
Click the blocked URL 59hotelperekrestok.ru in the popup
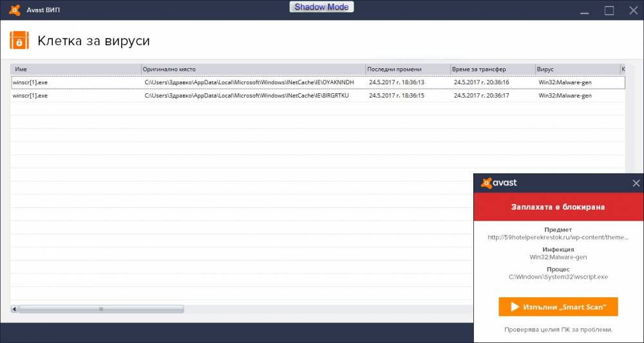coord(558,237)
